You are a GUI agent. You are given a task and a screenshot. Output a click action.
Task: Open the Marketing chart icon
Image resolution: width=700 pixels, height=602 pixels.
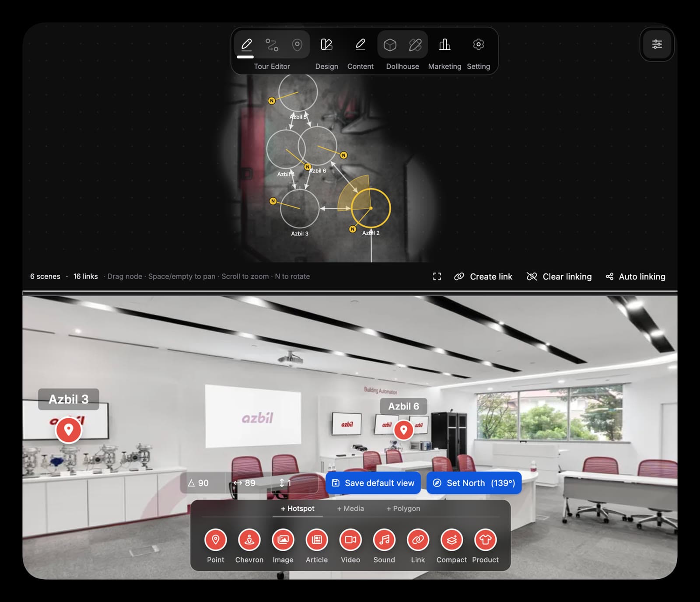[444, 45]
